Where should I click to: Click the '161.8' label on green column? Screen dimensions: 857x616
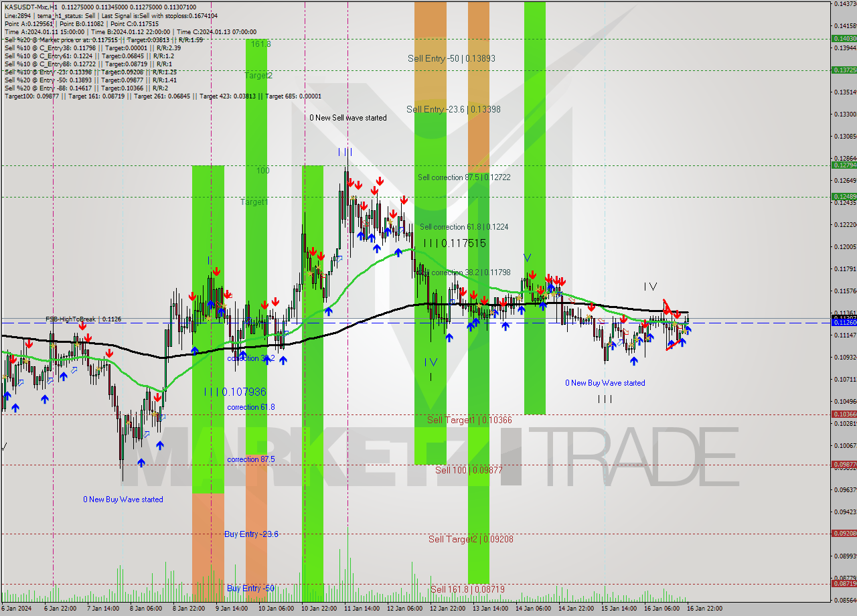pyautogui.click(x=261, y=44)
